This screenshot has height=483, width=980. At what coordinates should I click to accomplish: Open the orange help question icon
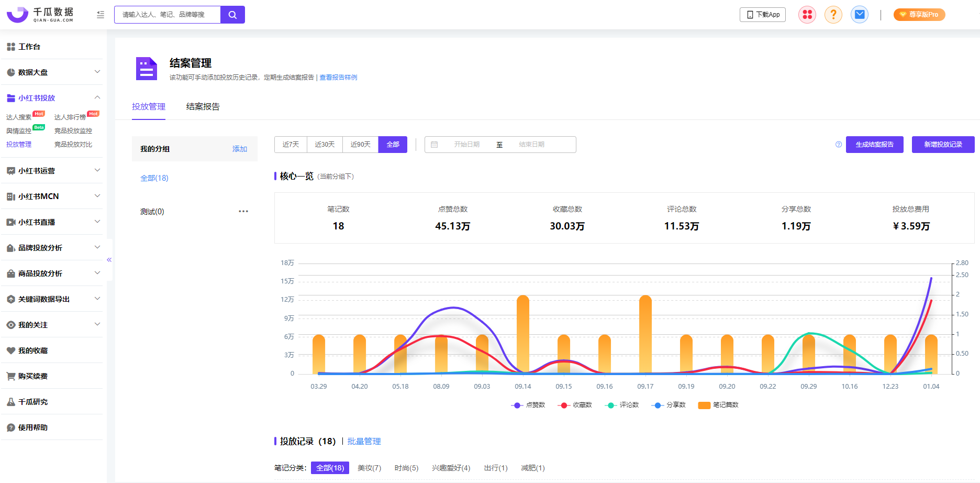click(833, 15)
